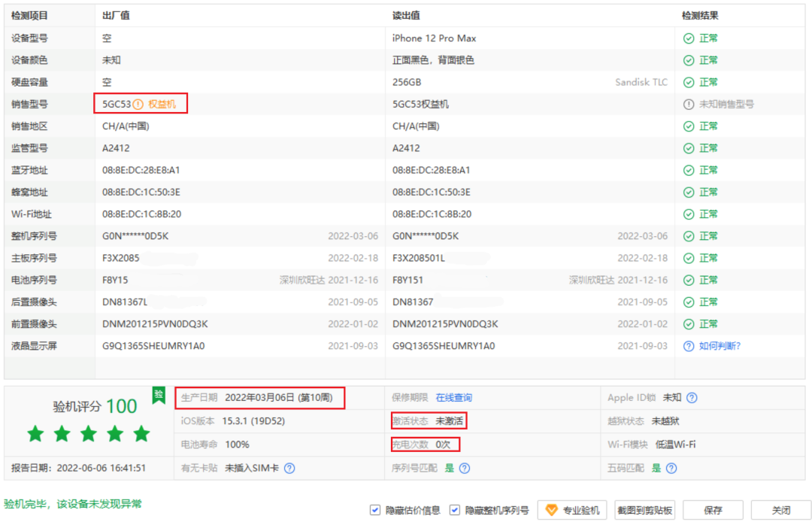Click the green check icon for 前置摄像头
This screenshot has height=525, width=812.
(x=688, y=324)
